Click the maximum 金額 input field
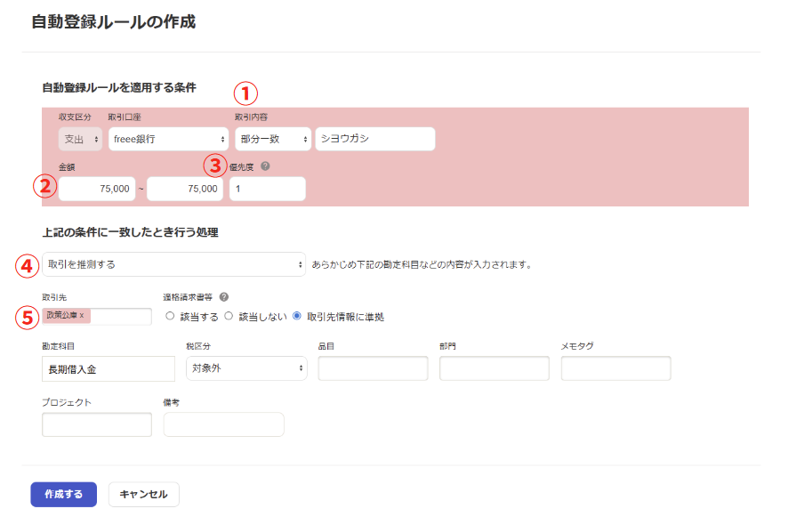The width and height of the screenshot is (812, 525). pyautogui.click(x=185, y=189)
